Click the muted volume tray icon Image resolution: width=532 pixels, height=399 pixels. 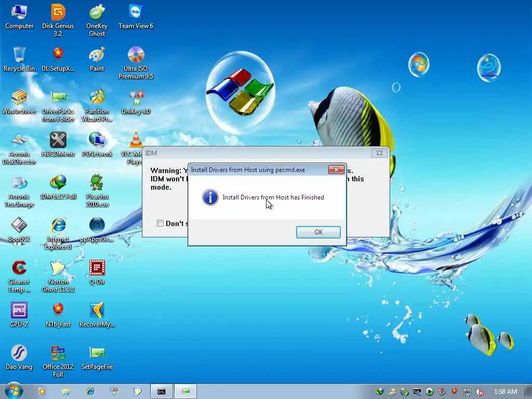coord(480,392)
